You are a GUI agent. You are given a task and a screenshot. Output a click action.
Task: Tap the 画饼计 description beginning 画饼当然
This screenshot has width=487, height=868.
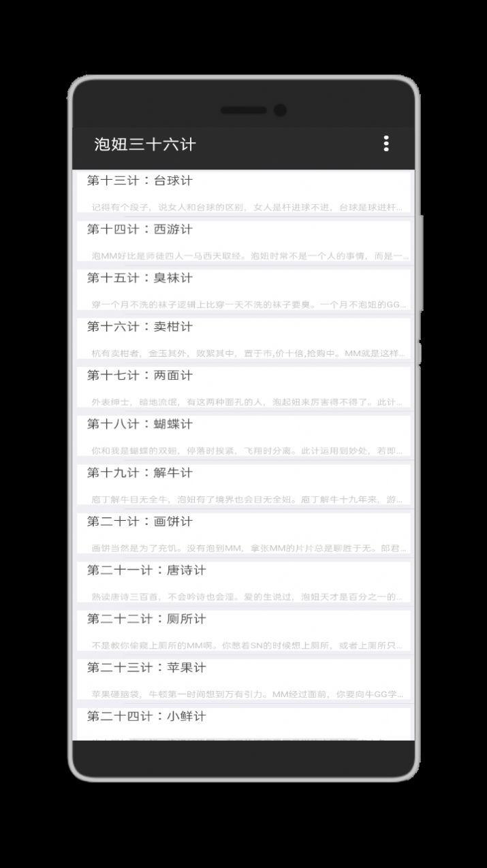coord(249,547)
